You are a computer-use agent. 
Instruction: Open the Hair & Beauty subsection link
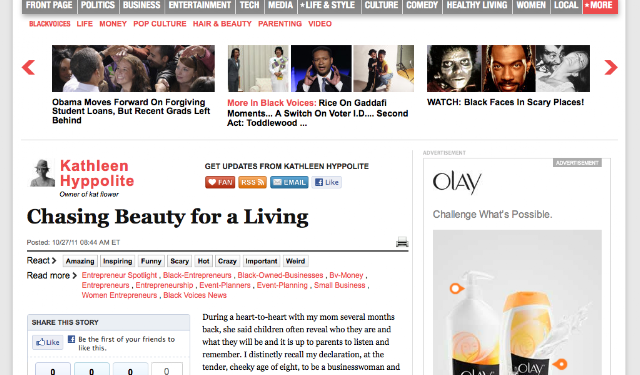[222, 24]
